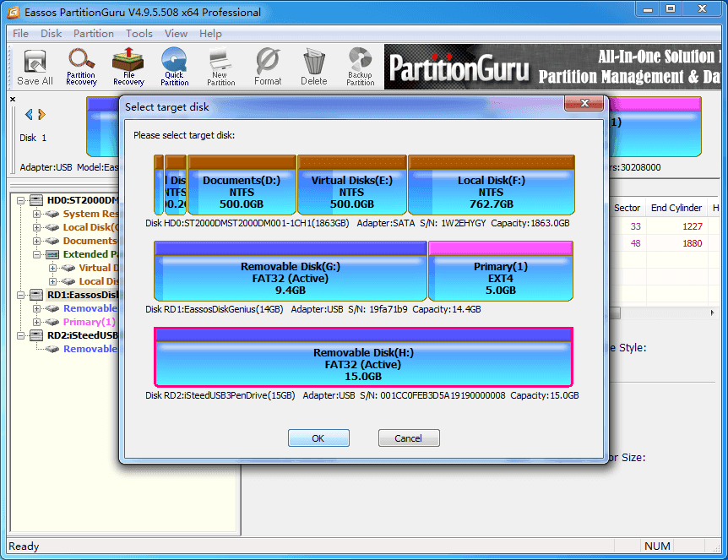Open the Partition menu
The height and width of the screenshot is (560, 728).
click(93, 34)
